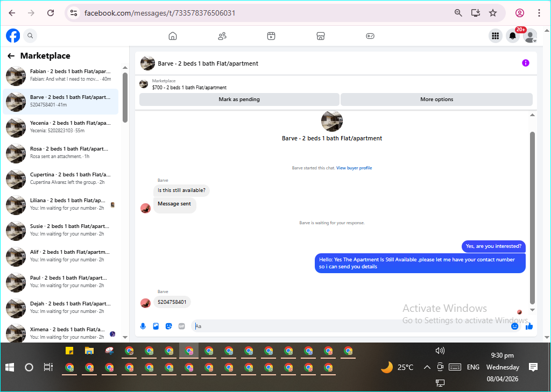Open the Windows action center
Viewport: 551px width, 392px height.
pyautogui.click(x=533, y=367)
